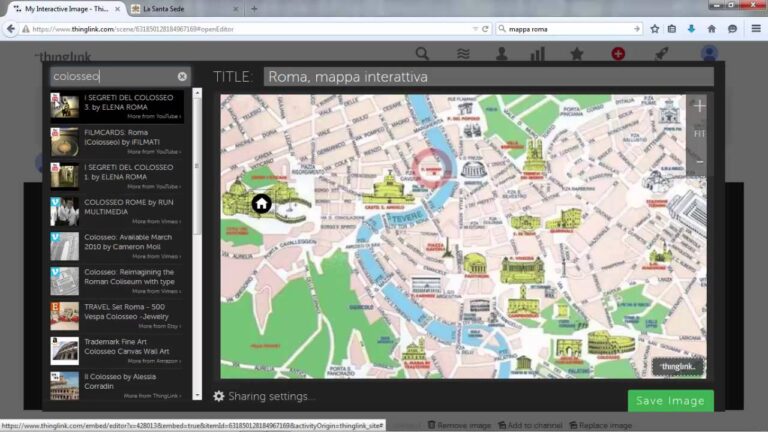This screenshot has width=768, height=432.
Task: Click the Save Image button
Action: [x=671, y=401]
